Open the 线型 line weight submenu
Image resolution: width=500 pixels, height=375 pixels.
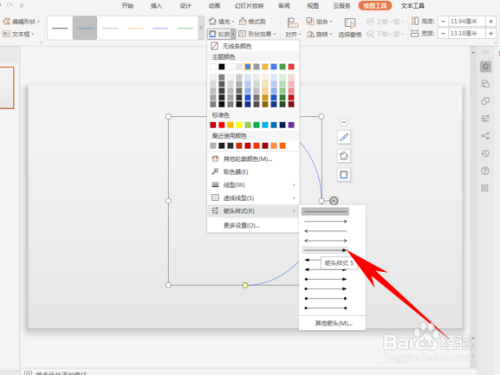[x=253, y=185]
